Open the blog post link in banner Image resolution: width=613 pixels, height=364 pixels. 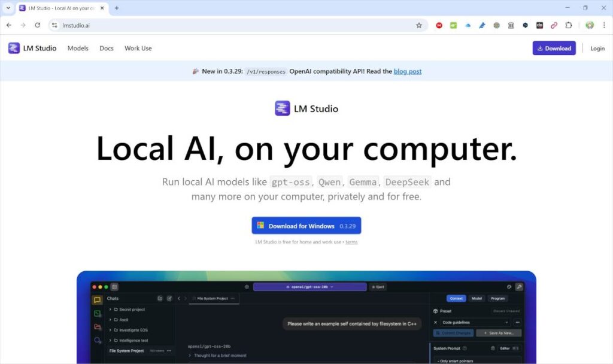(408, 71)
